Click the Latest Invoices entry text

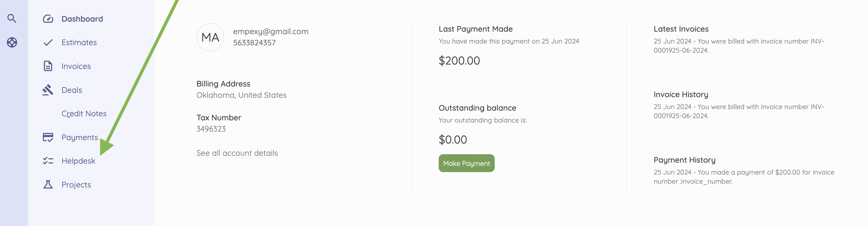(x=738, y=45)
